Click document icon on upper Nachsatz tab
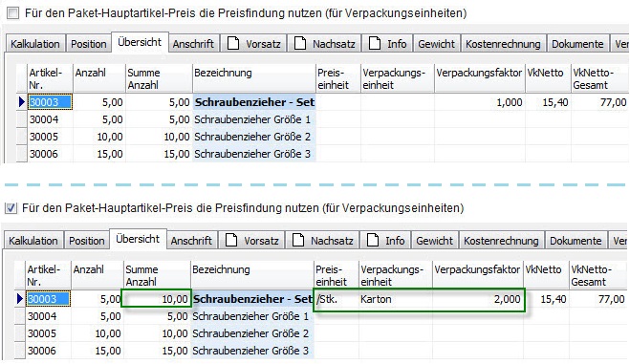630x364 pixels. click(x=300, y=43)
